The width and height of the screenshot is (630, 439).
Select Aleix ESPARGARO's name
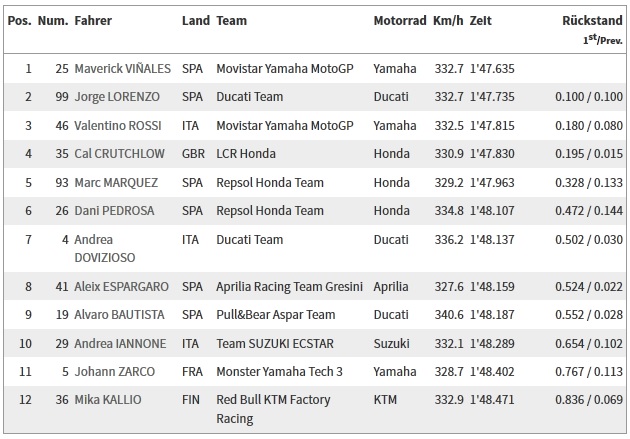point(121,286)
